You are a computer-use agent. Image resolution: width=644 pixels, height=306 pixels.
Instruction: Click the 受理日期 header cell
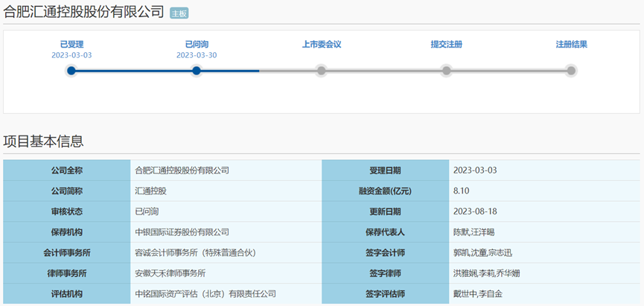tap(385, 170)
